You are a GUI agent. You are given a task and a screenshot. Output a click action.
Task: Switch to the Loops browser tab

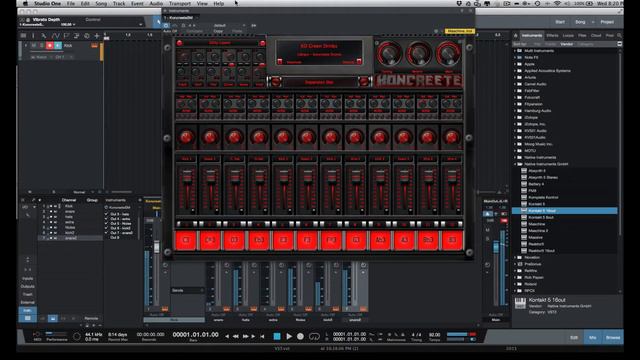click(568, 36)
